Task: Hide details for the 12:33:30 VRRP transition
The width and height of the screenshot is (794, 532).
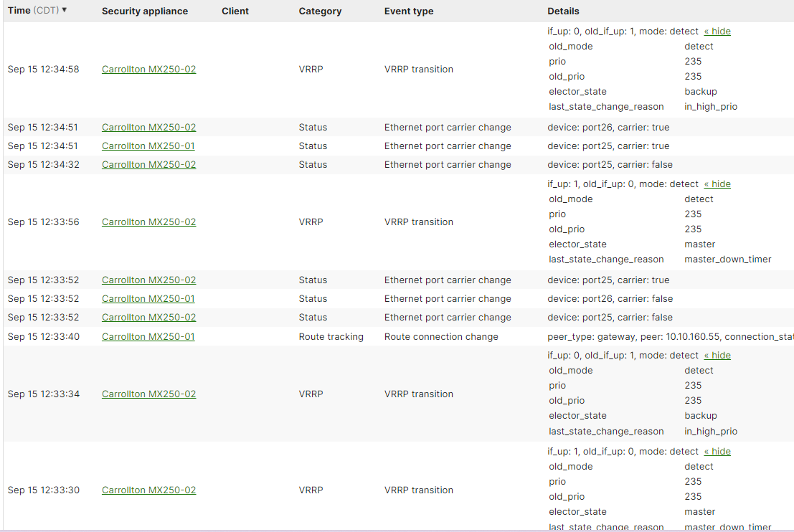Action: tap(717, 451)
